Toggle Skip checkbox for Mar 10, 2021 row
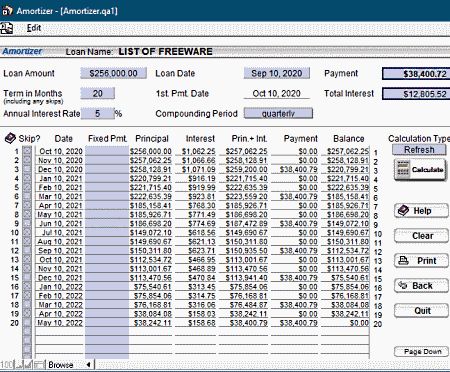450x372 pixels. (27, 196)
